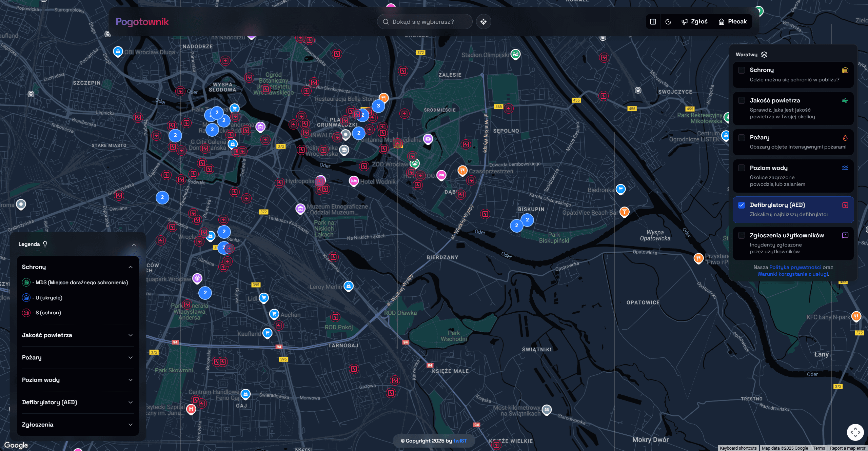This screenshot has width=868, height=451.
Task: Select the Centrum Handlowe Ferio Gaj marker
Action: pos(245,394)
